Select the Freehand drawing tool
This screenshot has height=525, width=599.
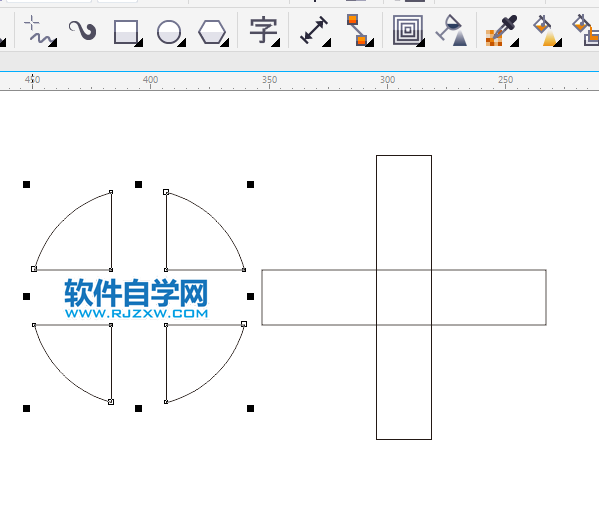(x=39, y=31)
